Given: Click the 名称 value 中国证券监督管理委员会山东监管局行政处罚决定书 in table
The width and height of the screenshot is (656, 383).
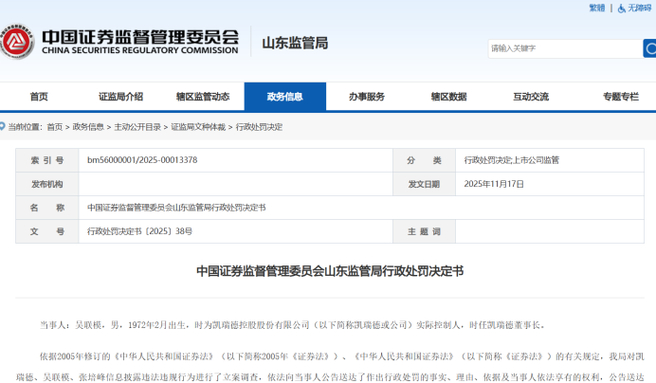Looking at the screenshot, I should point(177,208).
